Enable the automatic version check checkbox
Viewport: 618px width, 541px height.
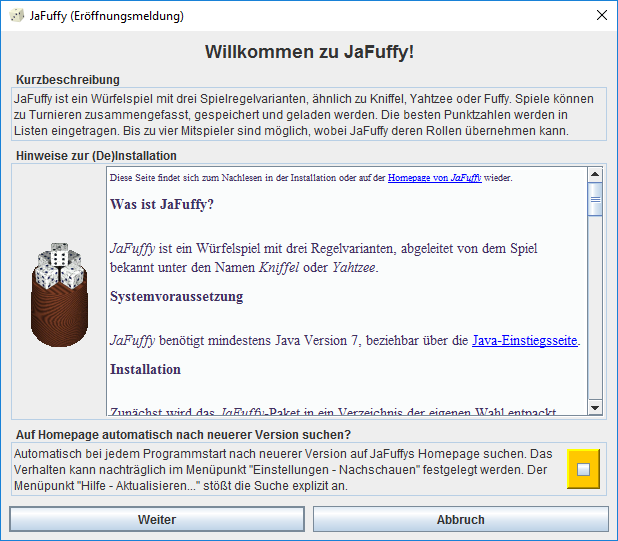pos(583,469)
